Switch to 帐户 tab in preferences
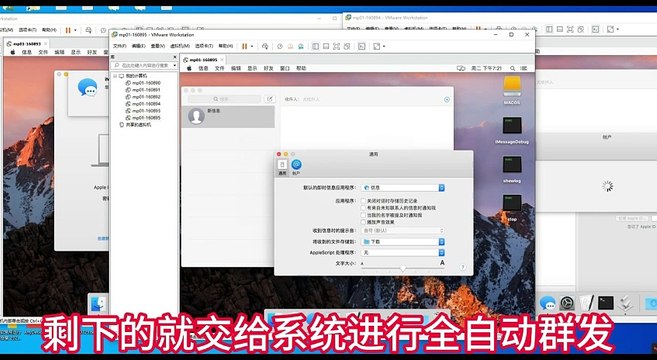657x360 pixels. point(296,167)
